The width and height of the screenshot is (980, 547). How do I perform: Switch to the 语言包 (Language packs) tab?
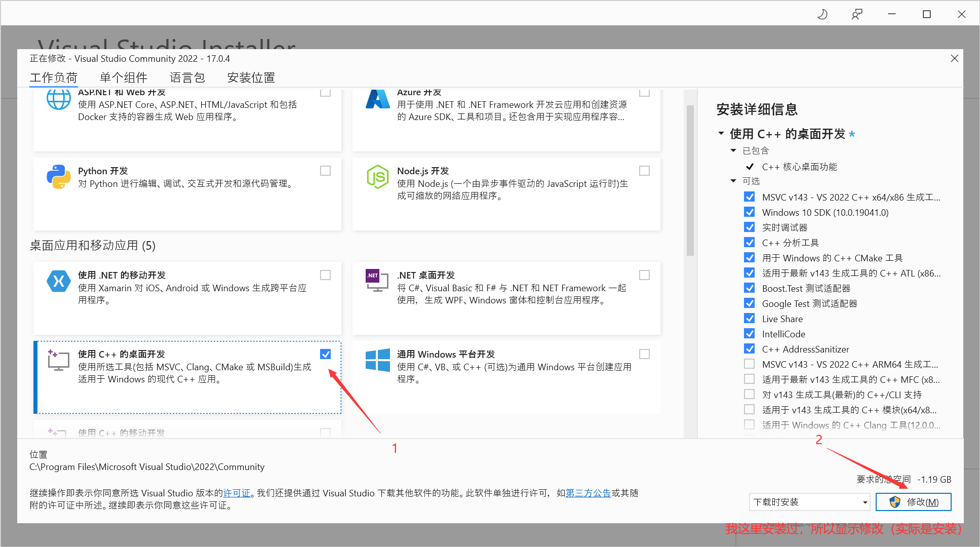[187, 77]
